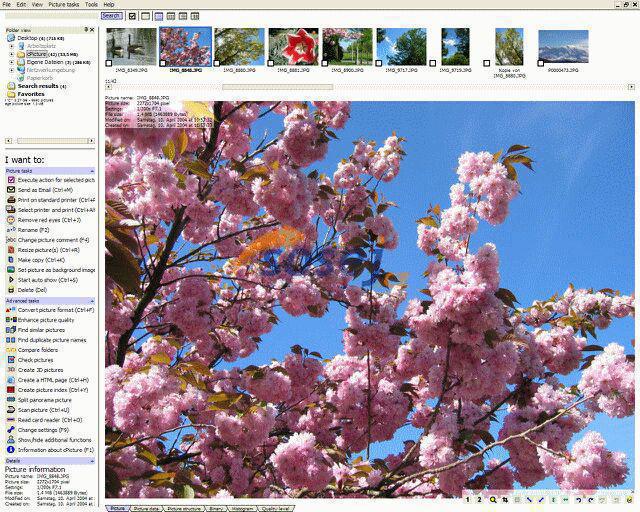The height and width of the screenshot is (512, 640).
Task: Click the Remove red eyes icon
Action: [x=11, y=220]
